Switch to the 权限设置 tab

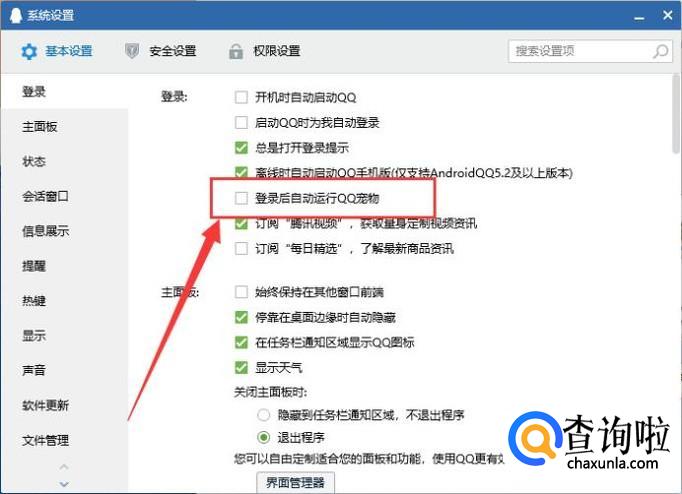tap(265, 51)
